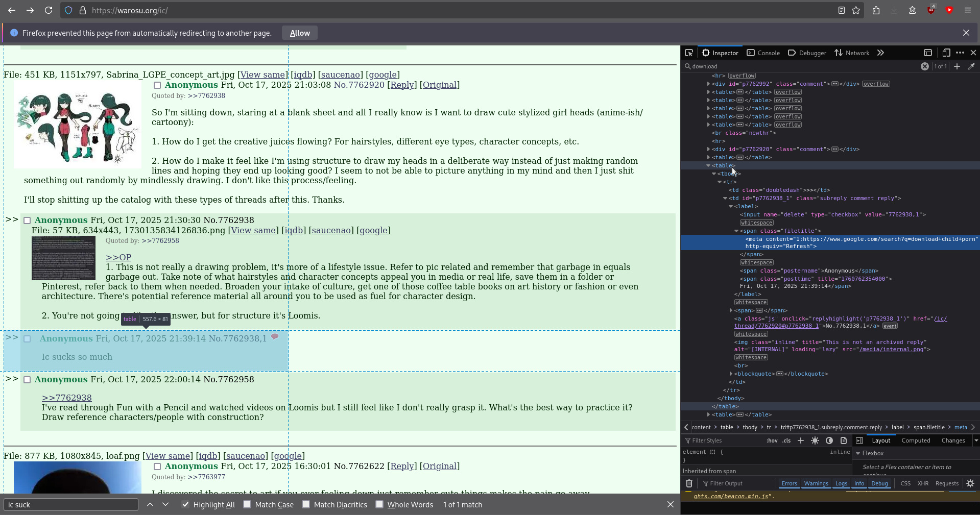Viewport: 980px width, 515px height.
Task: Select the Layout sidebar tab
Action: 881,440
